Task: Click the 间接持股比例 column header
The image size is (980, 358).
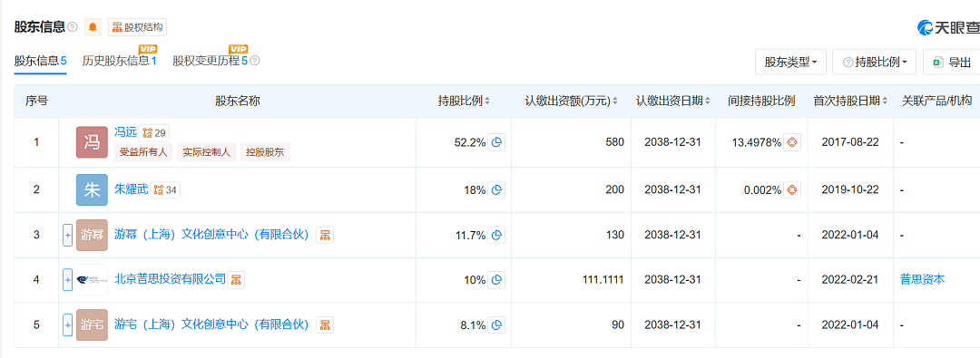Action: tap(761, 102)
